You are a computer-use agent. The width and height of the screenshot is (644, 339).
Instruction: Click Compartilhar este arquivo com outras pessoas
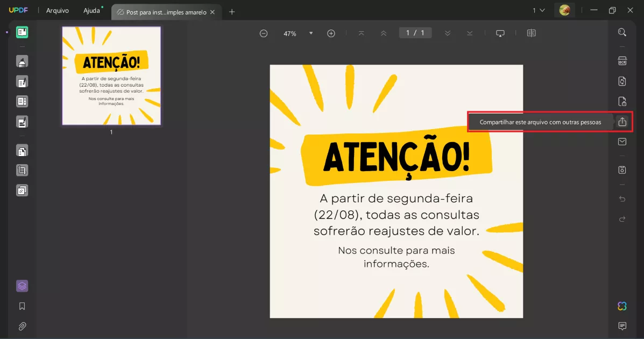pyautogui.click(x=541, y=122)
